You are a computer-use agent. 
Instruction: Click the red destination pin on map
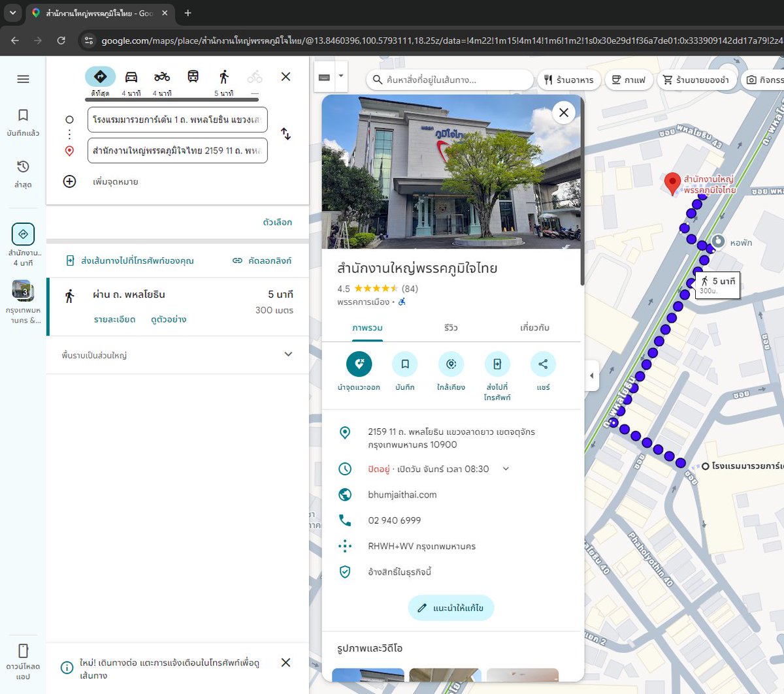pyautogui.click(x=672, y=183)
